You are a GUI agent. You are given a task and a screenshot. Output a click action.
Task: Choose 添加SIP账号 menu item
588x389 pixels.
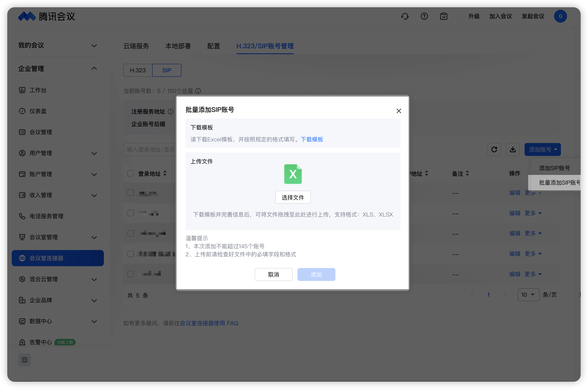[x=554, y=168]
